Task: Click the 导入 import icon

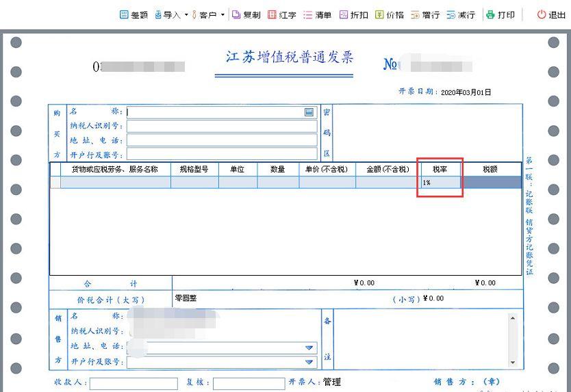Action: 157,14
